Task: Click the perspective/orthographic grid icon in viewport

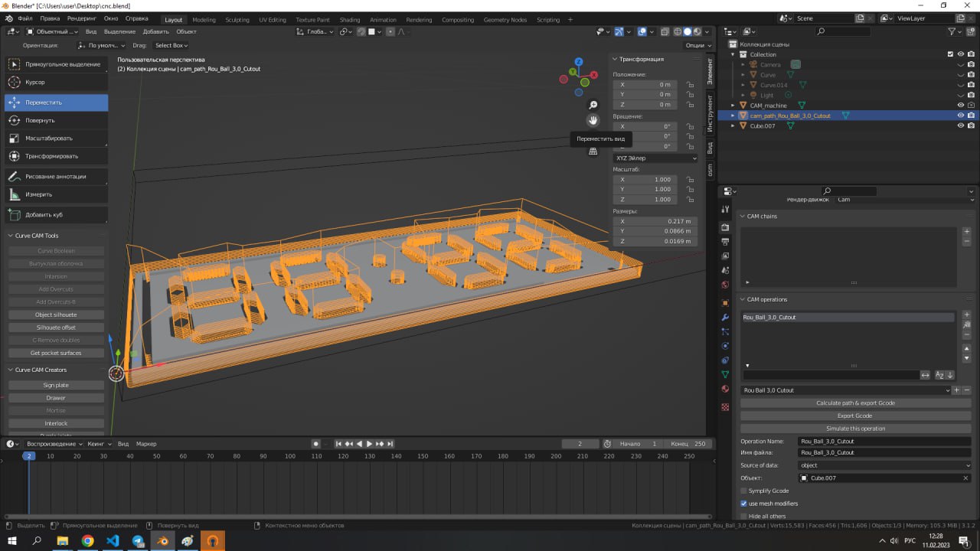Action: click(593, 152)
